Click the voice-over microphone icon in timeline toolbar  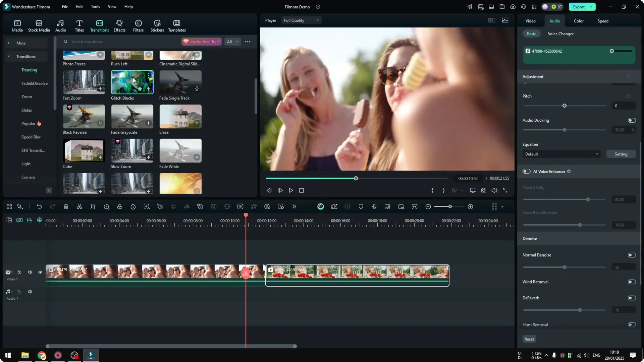pos(374,206)
